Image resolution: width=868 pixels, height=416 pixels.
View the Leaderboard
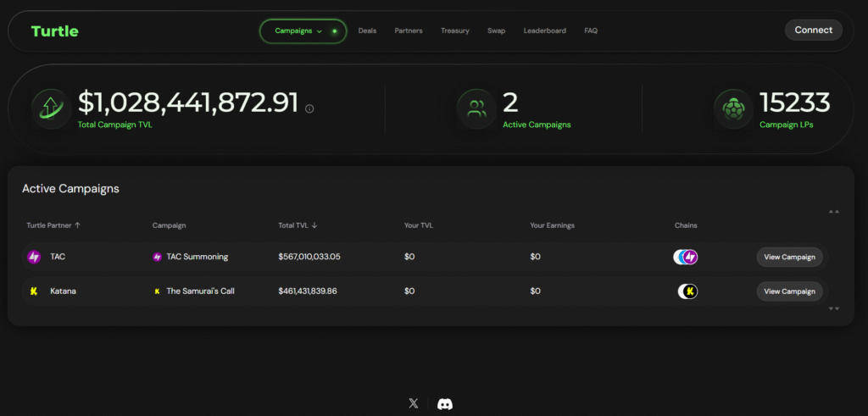pos(545,31)
